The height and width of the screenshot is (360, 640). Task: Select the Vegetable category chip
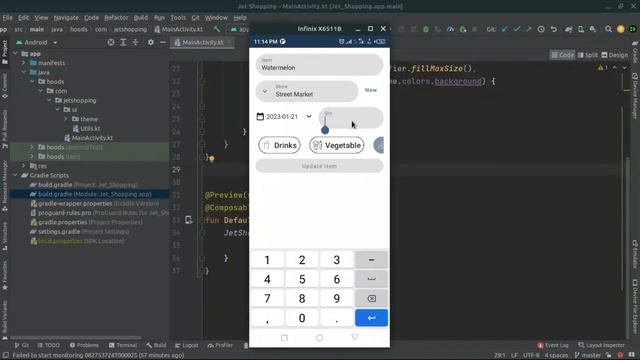[336, 145]
